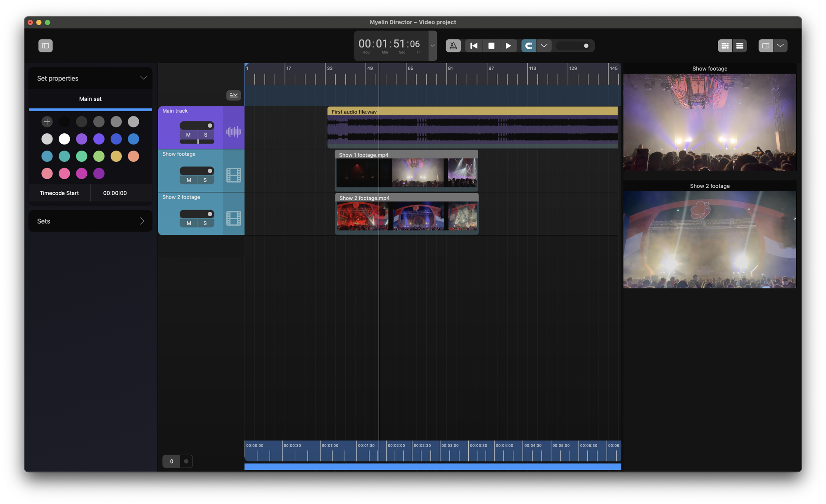
Task: Mute the Main track
Action: click(x=188, y=135)
